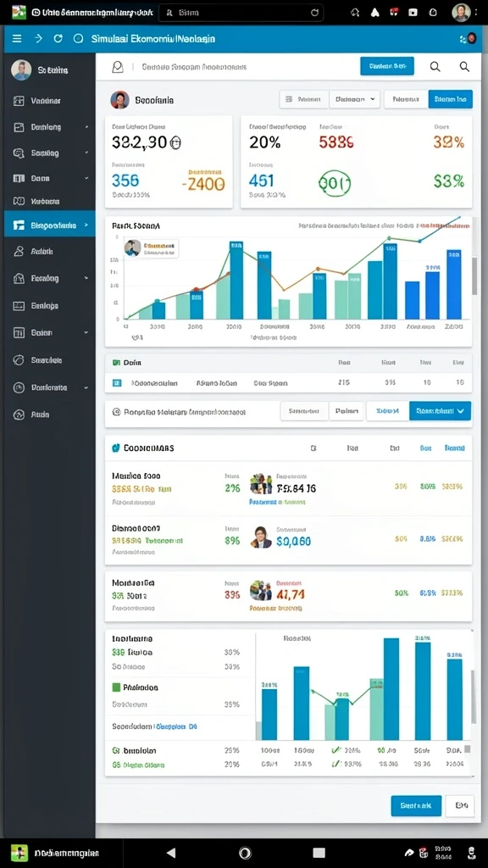Click the Android home circle button

[245, 853]
